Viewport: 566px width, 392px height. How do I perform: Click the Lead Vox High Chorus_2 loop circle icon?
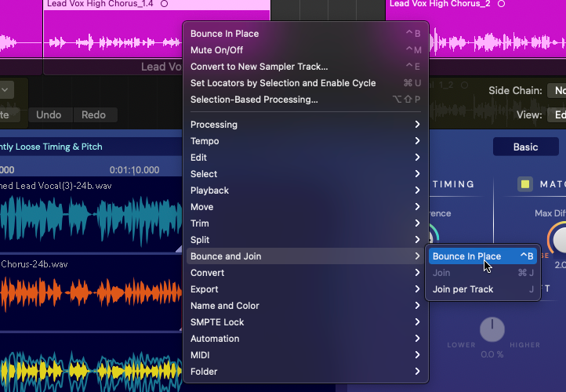[501, 4]
